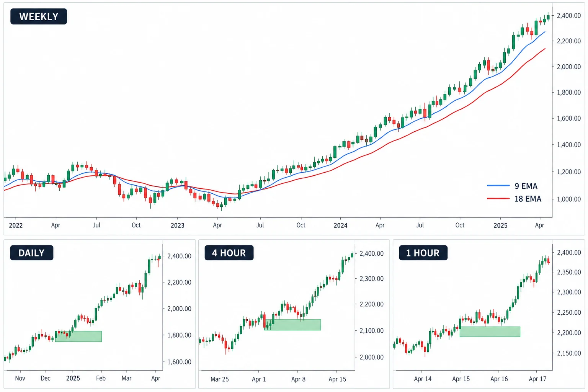Click Apr 14 on the 1 Hour axis

point(423,379)
